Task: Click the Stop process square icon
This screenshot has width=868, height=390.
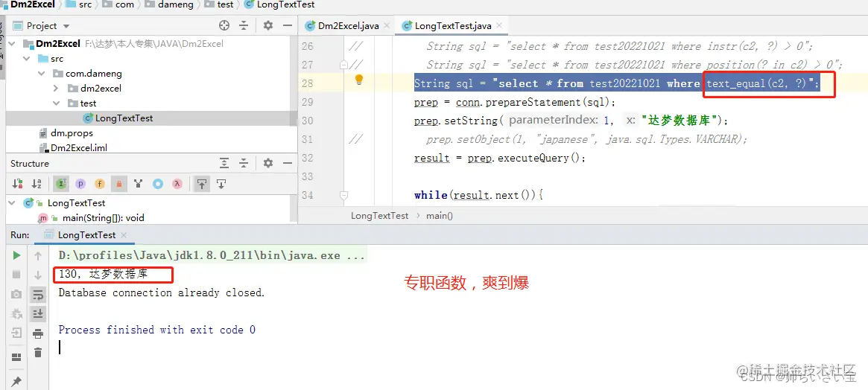Action: point(16,275)
